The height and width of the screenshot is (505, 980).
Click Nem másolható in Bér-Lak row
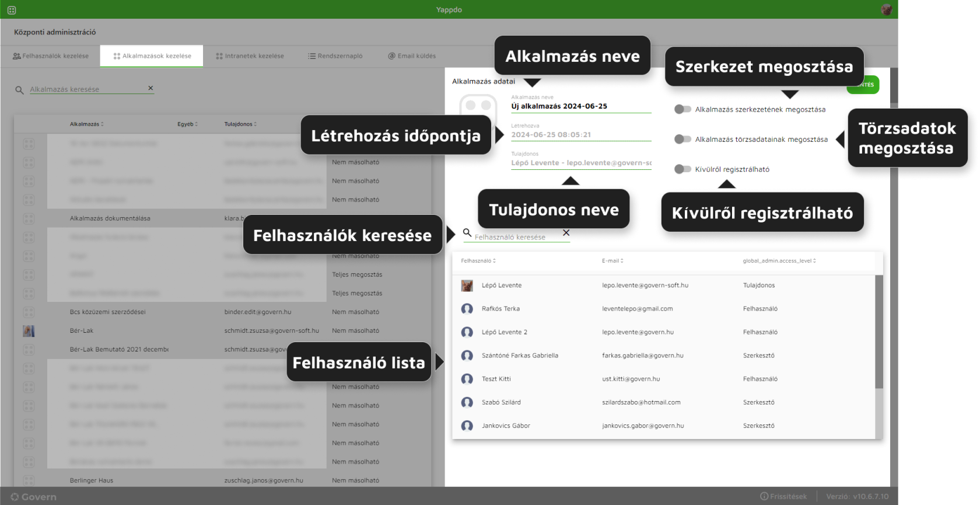(355, 330)
